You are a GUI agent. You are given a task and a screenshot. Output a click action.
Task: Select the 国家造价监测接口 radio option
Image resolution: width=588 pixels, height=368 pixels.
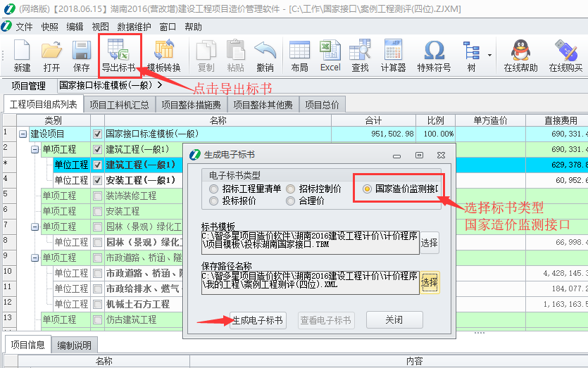point(367,189)
